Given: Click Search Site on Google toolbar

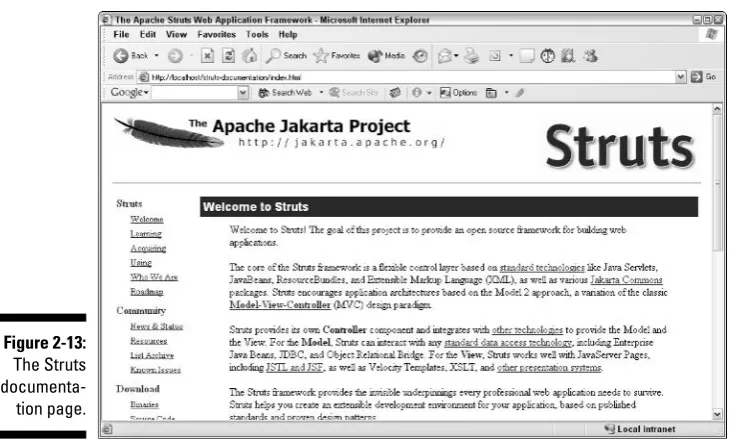Looking at the screenshot, I should (x=354, y=93).
